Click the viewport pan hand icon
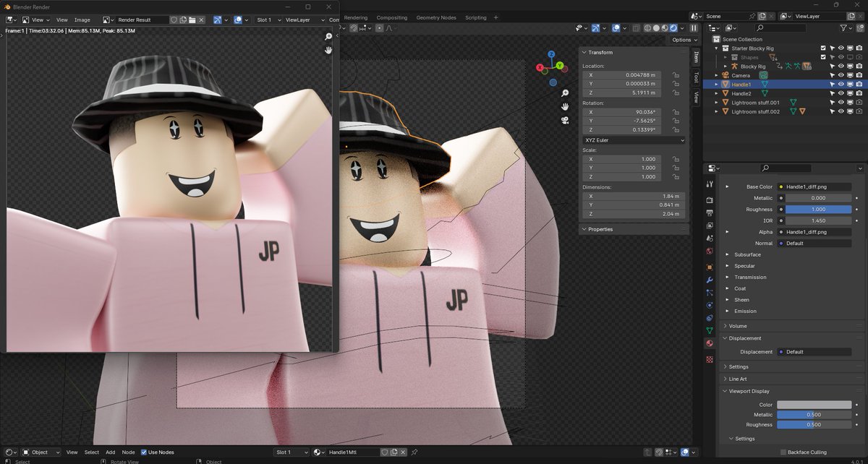 [x=565, y=106]
